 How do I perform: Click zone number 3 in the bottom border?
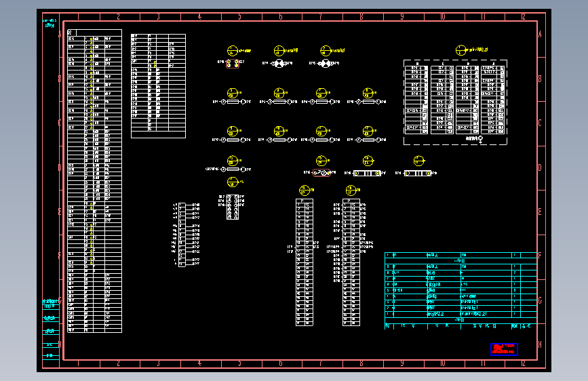pyautogui.click(x=158, y=363)
